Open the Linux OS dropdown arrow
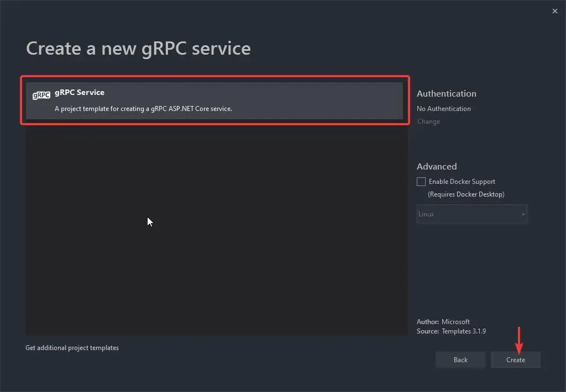 click(x=522, y=214)
